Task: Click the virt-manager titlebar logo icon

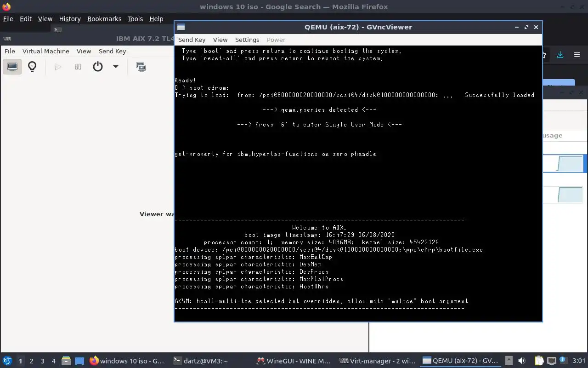Action: (x=7, y=39)
